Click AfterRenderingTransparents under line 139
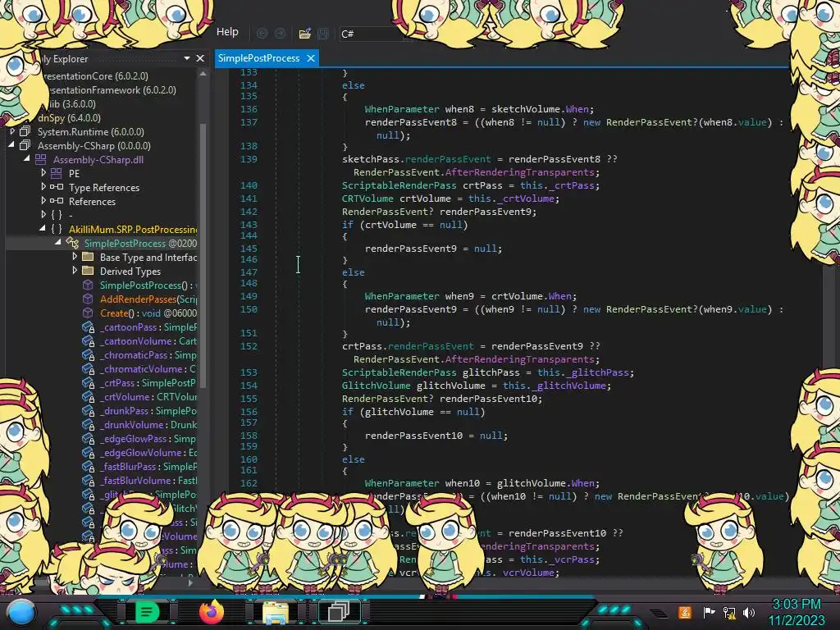This screenshot has height=630, width=840. tap(519, 172)
